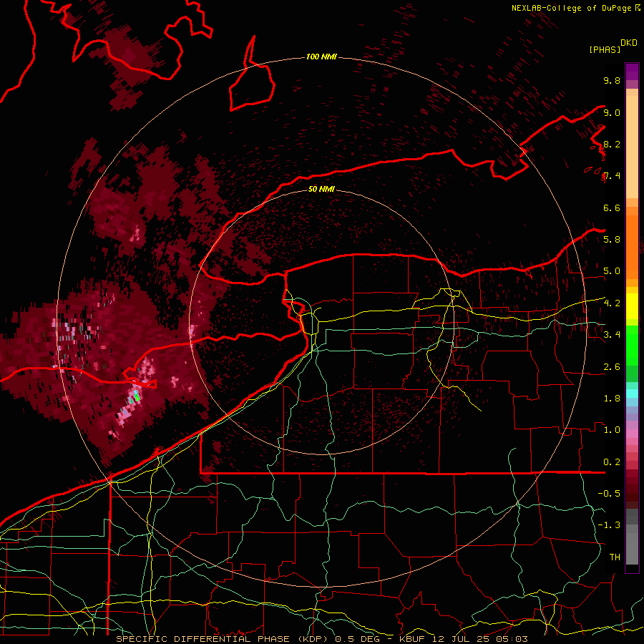644x644 pixels.
Task: Click the 1.0 value on the color scale
Action: click(612, 429)
